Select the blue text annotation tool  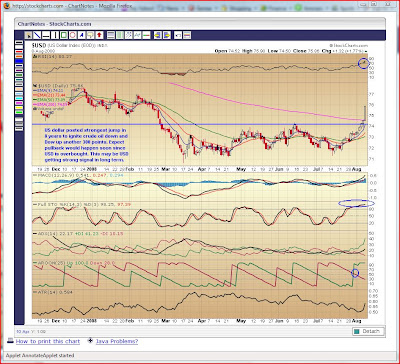81,35
